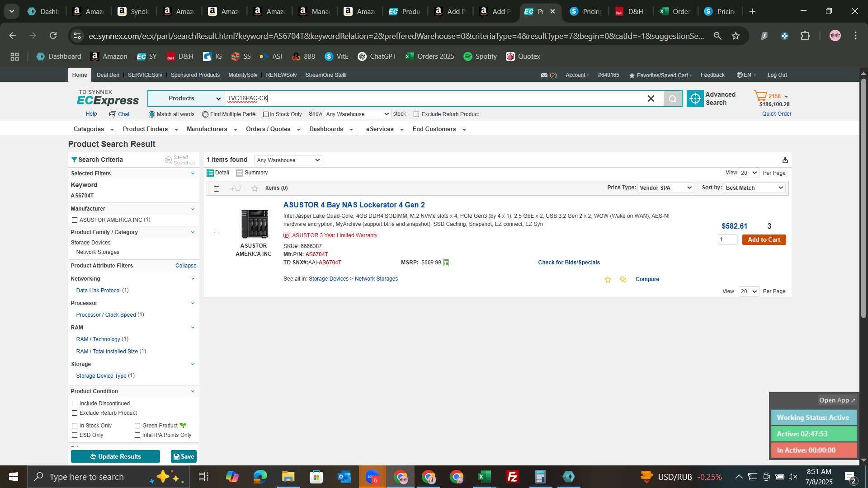Click the add-selected-to-cart icon in items bar
The image size is (868, 488).
[236, 188]
